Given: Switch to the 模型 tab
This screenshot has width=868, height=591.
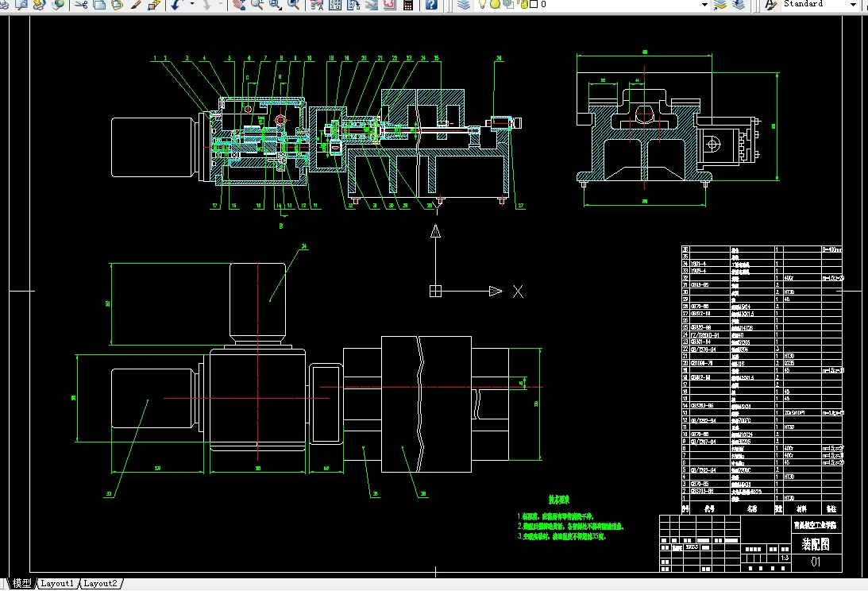Looking at the screenshot, I should click(23, 583).
